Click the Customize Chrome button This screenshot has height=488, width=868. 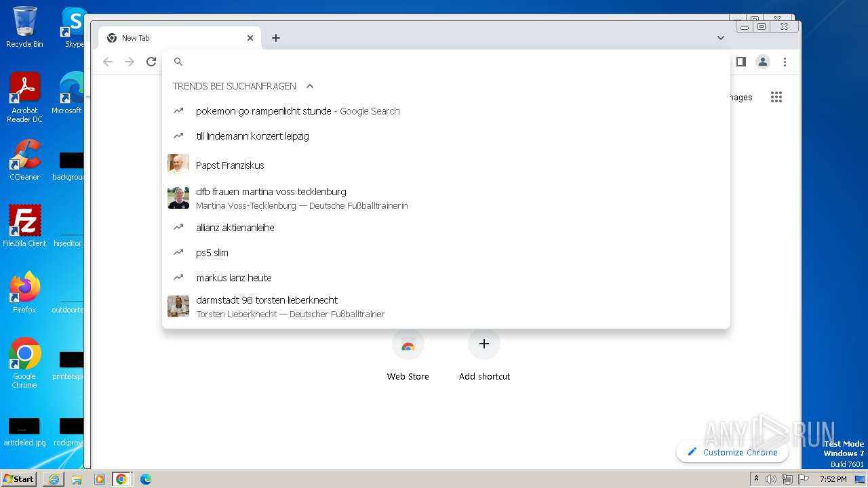pos(732,452)
